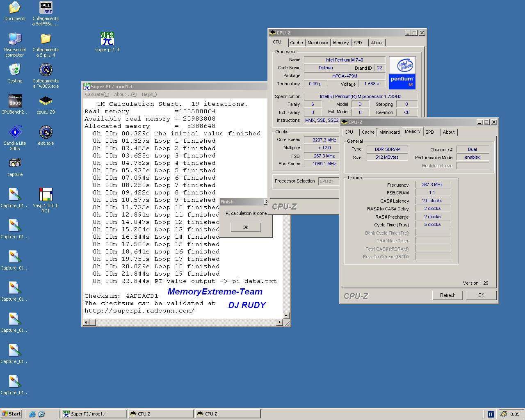Click the front CPU-Z window title icon
The height and width of the screenshot is (420, 525).
tap(345, 122)
